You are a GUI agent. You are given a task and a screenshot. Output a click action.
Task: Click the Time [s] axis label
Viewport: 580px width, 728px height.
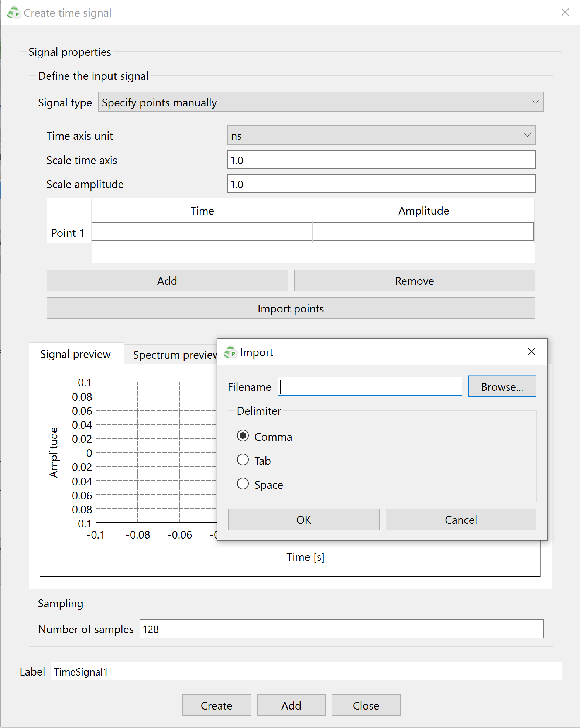point(305,557)
